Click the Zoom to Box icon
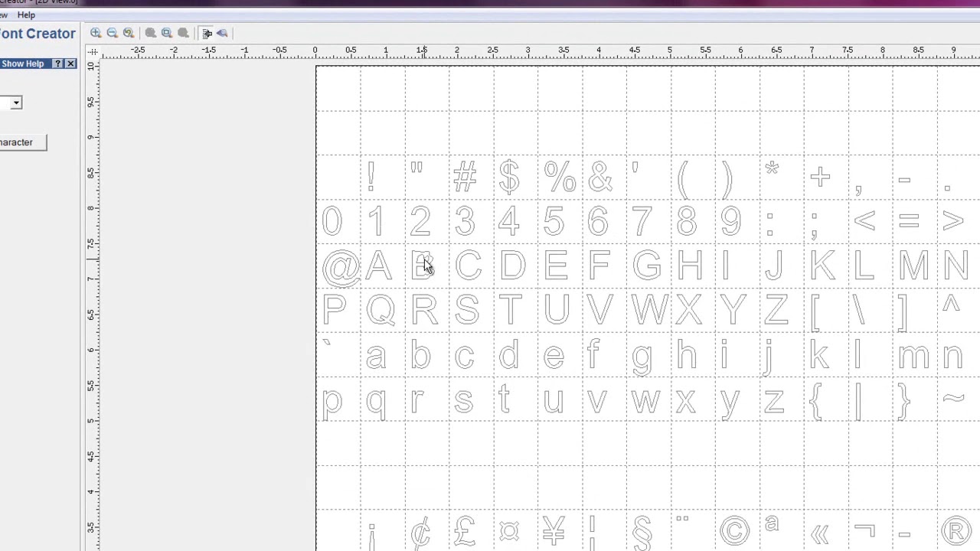Viewport: 980px width, 551px height. pyautogui.click(x=167, y=33)
